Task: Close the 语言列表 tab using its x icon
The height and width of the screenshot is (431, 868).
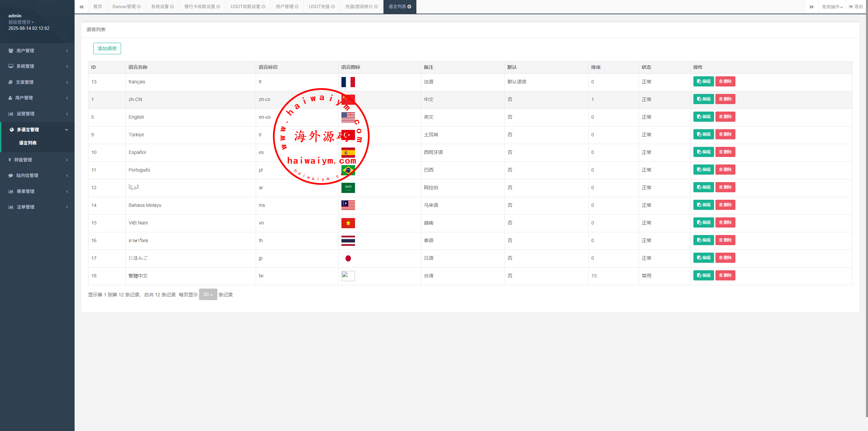Action: [x=409, y=7]
